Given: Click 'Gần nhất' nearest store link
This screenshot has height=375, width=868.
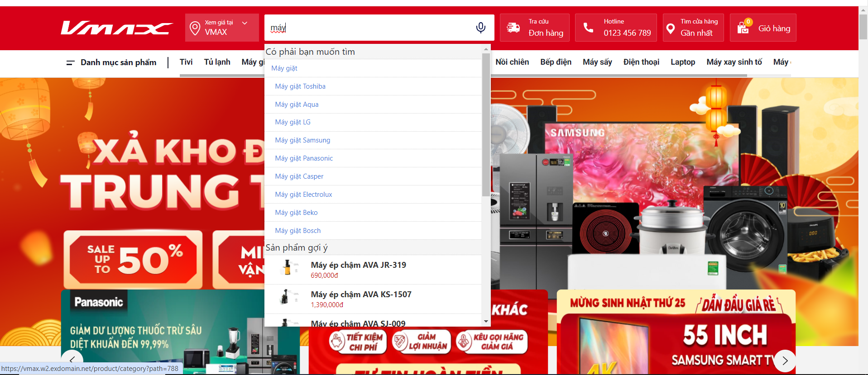Looking at the screenshot, I should [696, 33].
